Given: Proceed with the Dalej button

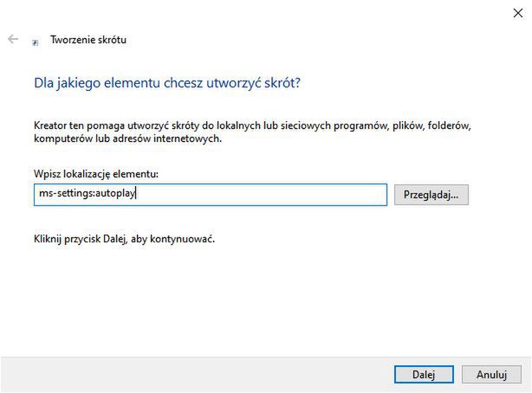Looking at the screenshot, I should click(x=423, y=374).
